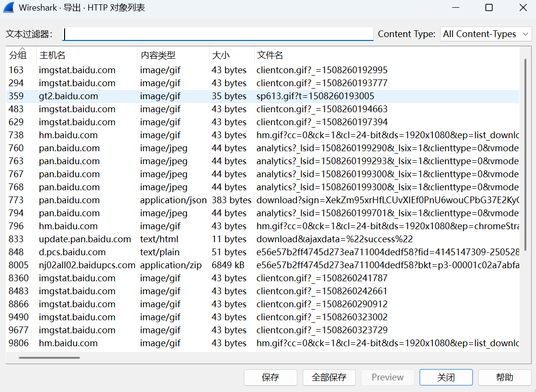Screen dimensions: 536x392
Task: Select packet 767 row number
Action: [x=16, y=174]
